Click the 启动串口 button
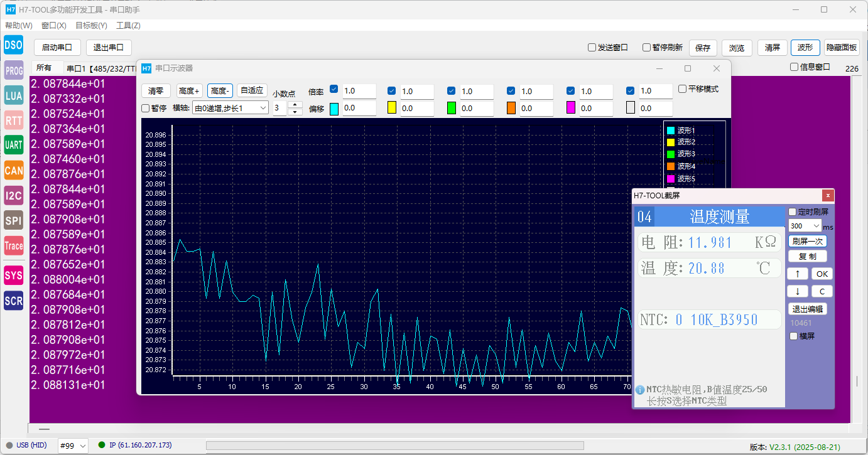 pyautogui.click(x=57, y=47)
